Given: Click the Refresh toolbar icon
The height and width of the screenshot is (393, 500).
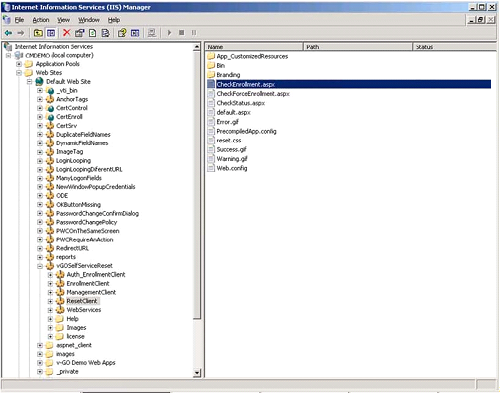Looking at the screenshot, I should coord(92,33).
